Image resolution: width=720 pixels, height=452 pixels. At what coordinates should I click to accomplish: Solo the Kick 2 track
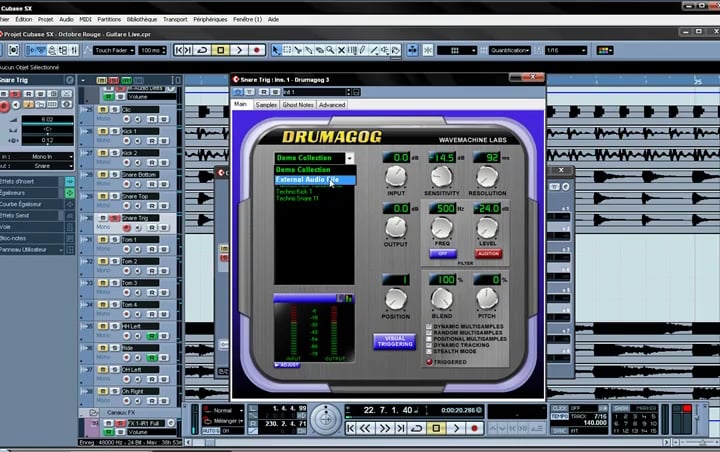(x=114, y=153)
